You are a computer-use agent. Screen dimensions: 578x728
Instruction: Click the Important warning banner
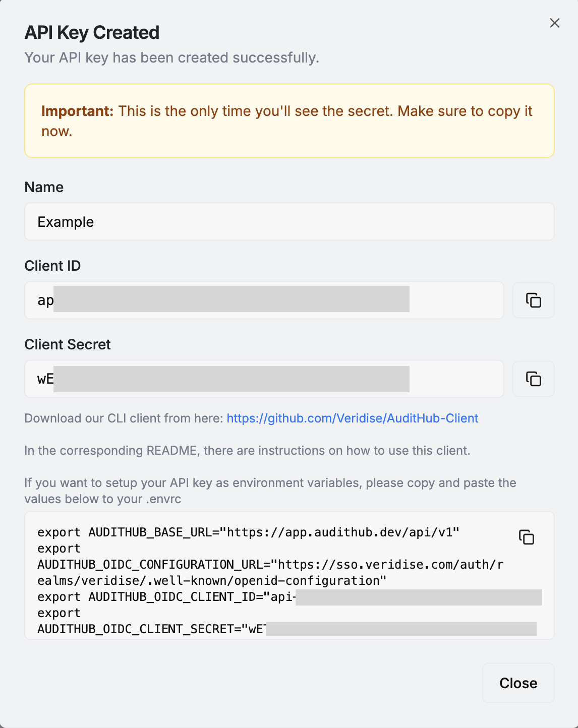coord(289,120)
